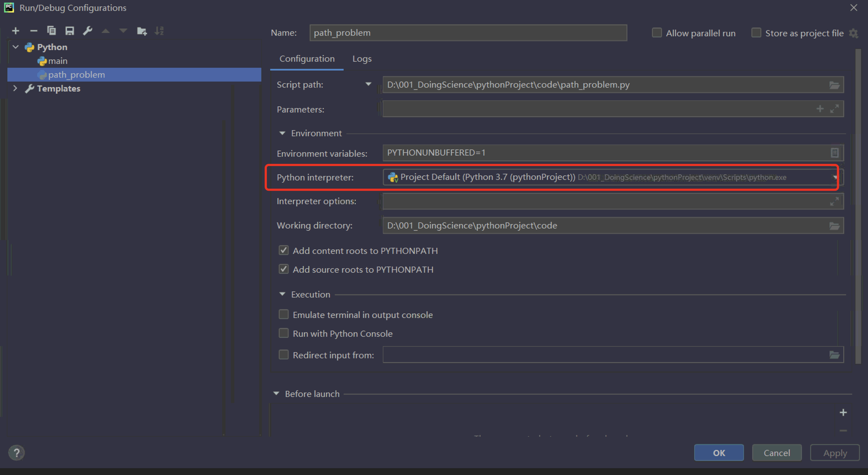Expand the Templates tree node
Image resolution: width=868 pixels, height=475 pixels.
pyautogui.click(x=15, y=88)
